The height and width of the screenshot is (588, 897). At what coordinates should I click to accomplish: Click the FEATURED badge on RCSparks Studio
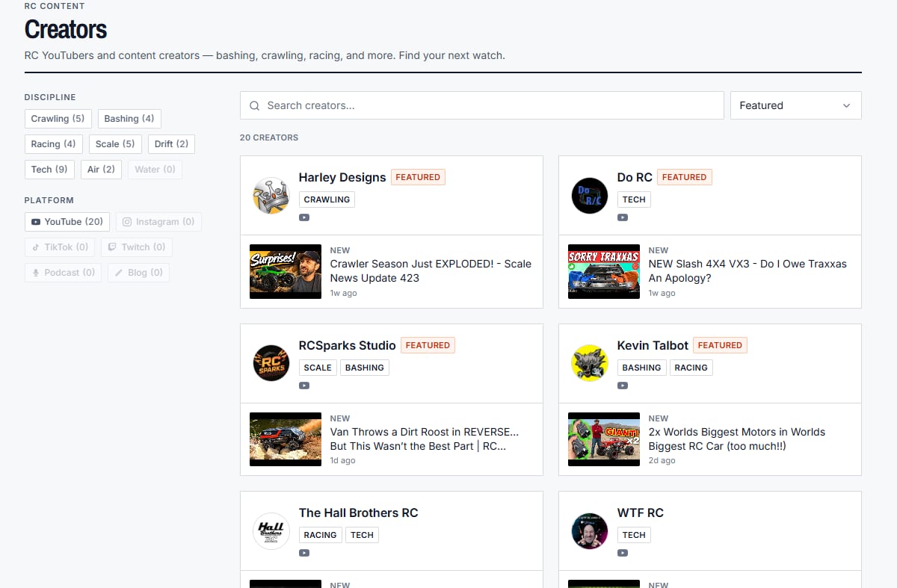point(428,345)
